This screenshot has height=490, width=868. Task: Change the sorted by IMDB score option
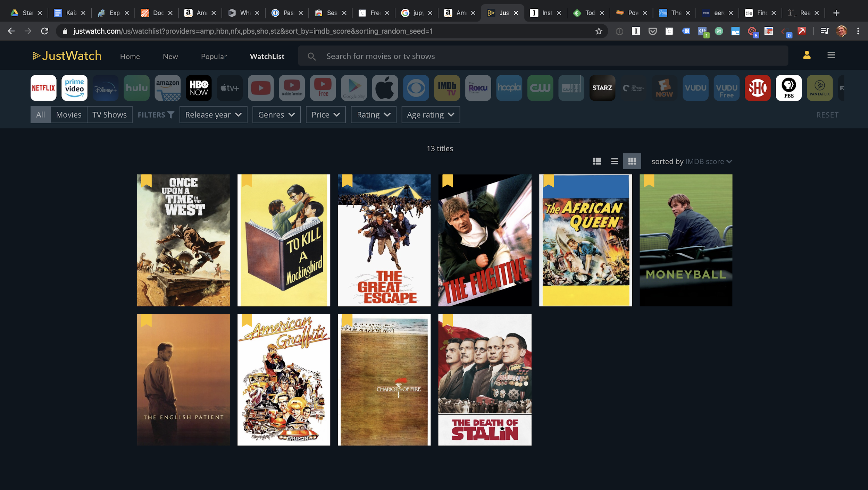click(709, 161)
